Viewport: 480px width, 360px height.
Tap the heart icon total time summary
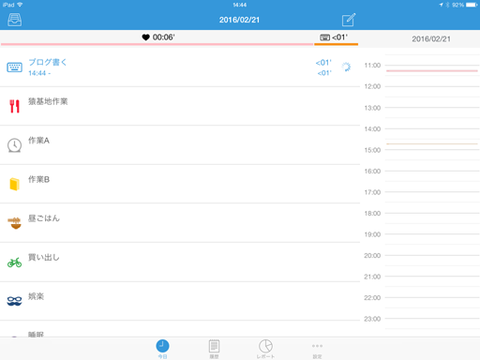146,37
